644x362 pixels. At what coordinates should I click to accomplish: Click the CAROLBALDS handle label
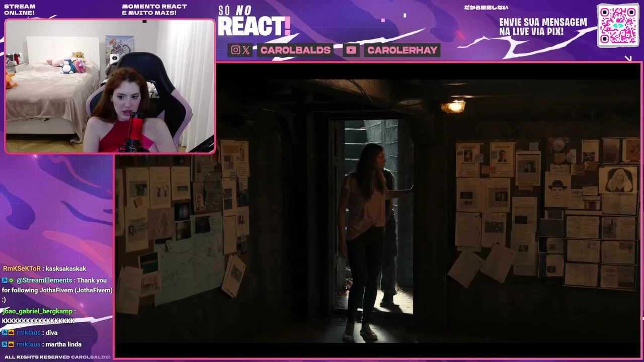(295, 50)
